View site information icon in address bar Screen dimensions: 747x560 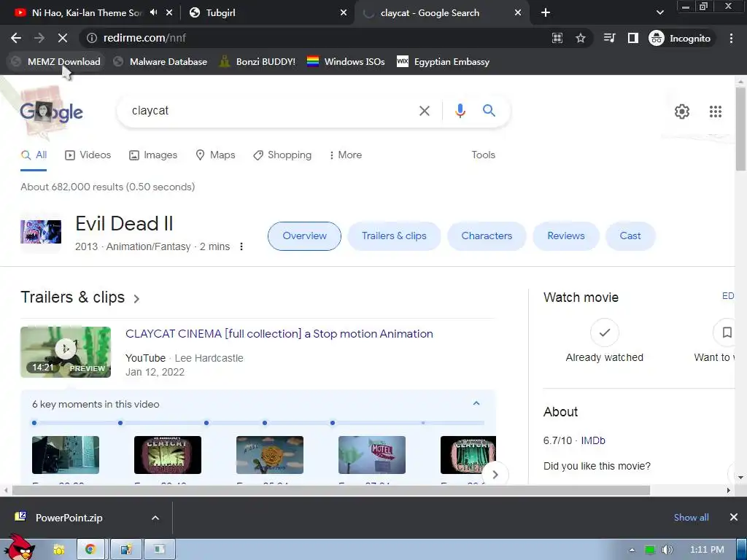[x=92, y=38]
